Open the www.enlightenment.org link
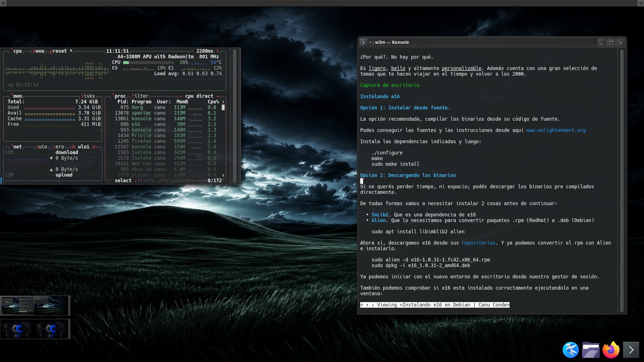 [x=556, y=130]
